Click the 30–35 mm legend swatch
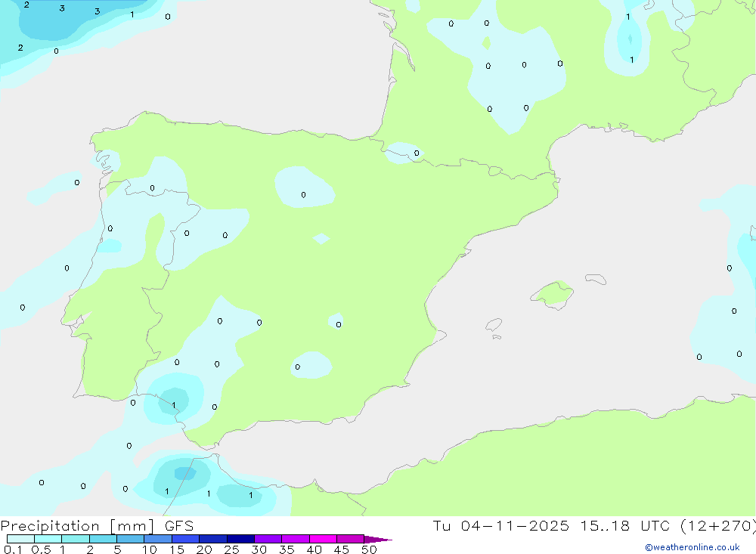Image resolution: width=756 pixels, height=554 pixels. [x=268, y=539]
